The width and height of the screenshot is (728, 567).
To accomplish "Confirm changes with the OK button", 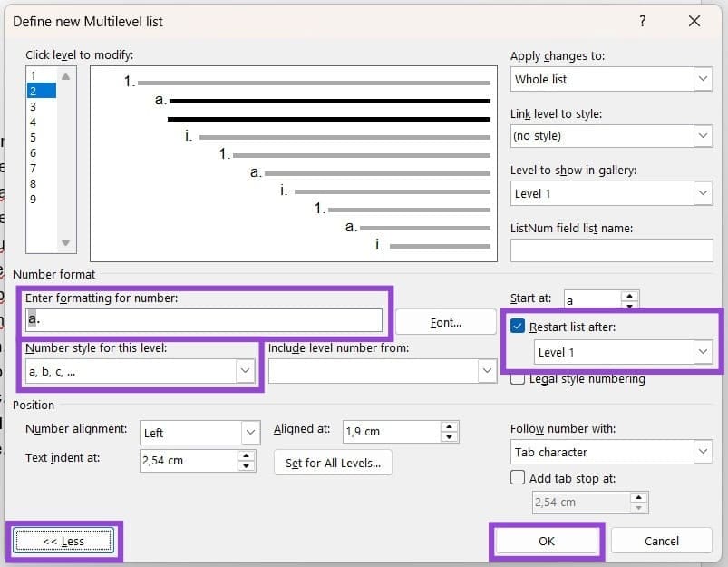I will pos(547,541).
